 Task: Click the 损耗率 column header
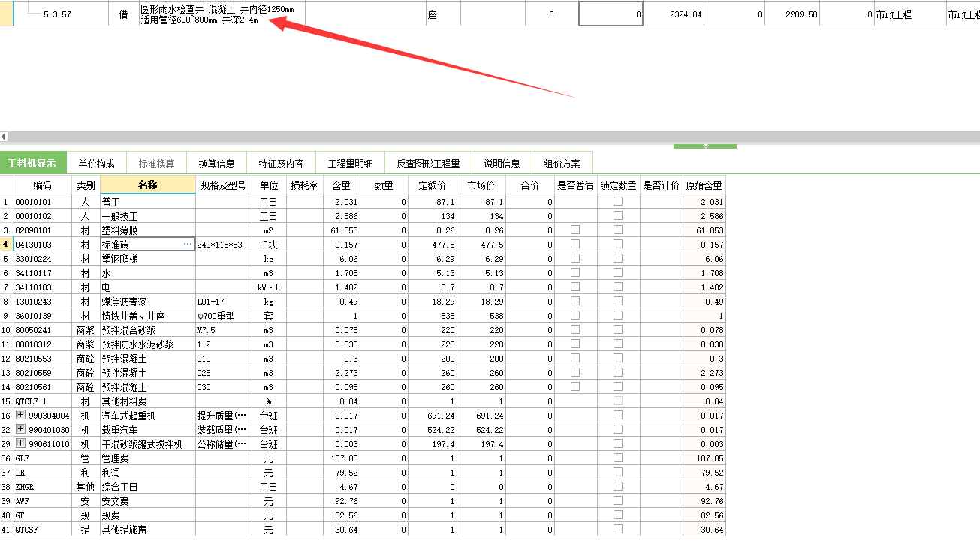click(x=304, y=185)
